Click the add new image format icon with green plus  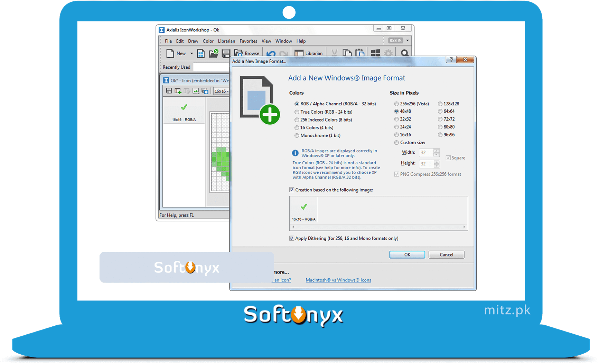tap(178, 91)
